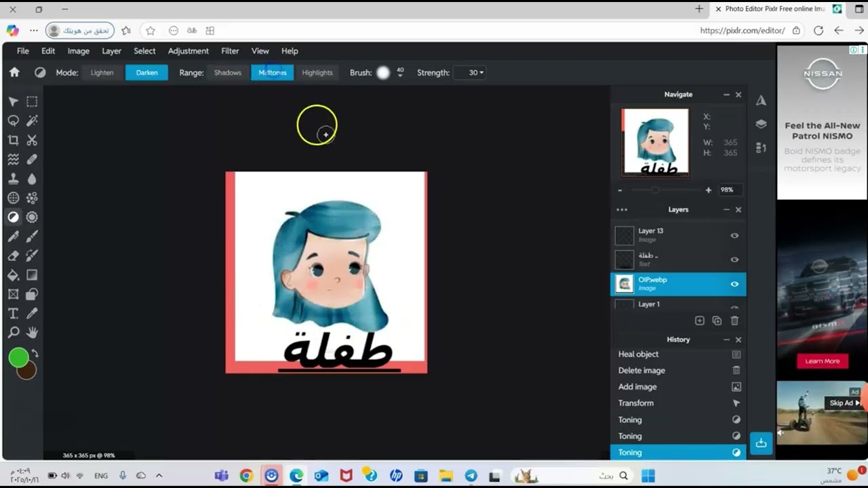The width and height of the screenshot is (868, 488).
Task: Close the Navigate panel
Action: [x=738, y=95]
